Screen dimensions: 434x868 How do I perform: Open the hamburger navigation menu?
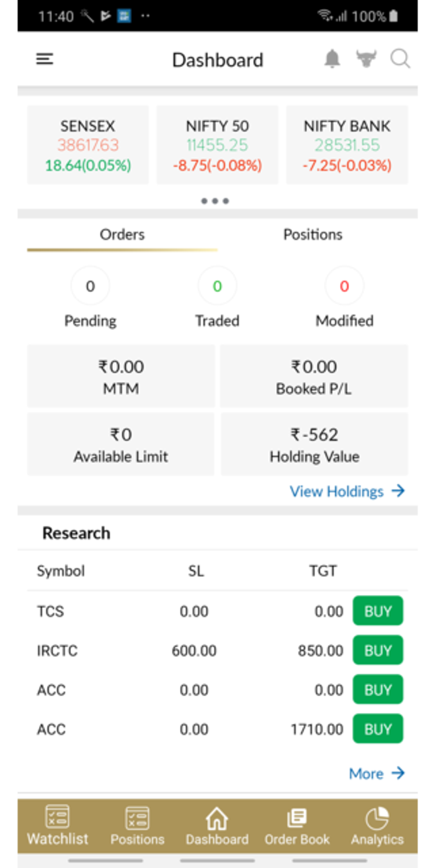click(x=45, y=59)
